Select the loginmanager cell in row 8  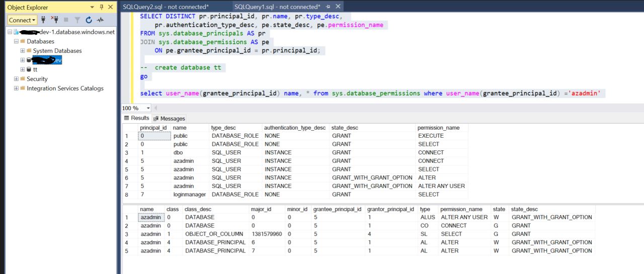[190, 195]
